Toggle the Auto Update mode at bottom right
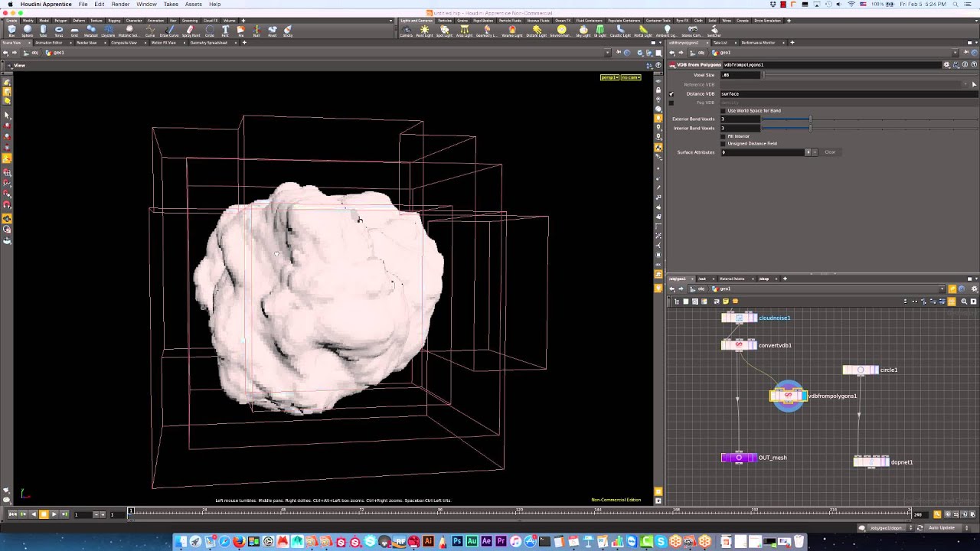980x551 pixels. 941,528
